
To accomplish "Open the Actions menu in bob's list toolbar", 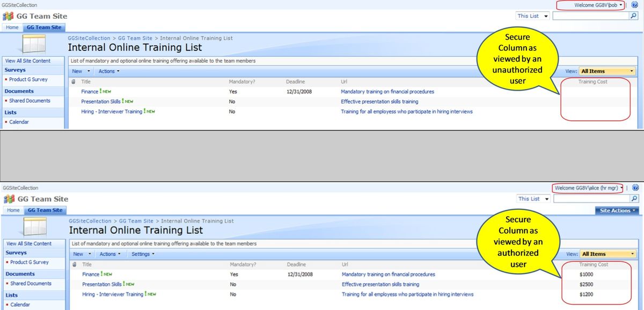I will tap(109, 71).
